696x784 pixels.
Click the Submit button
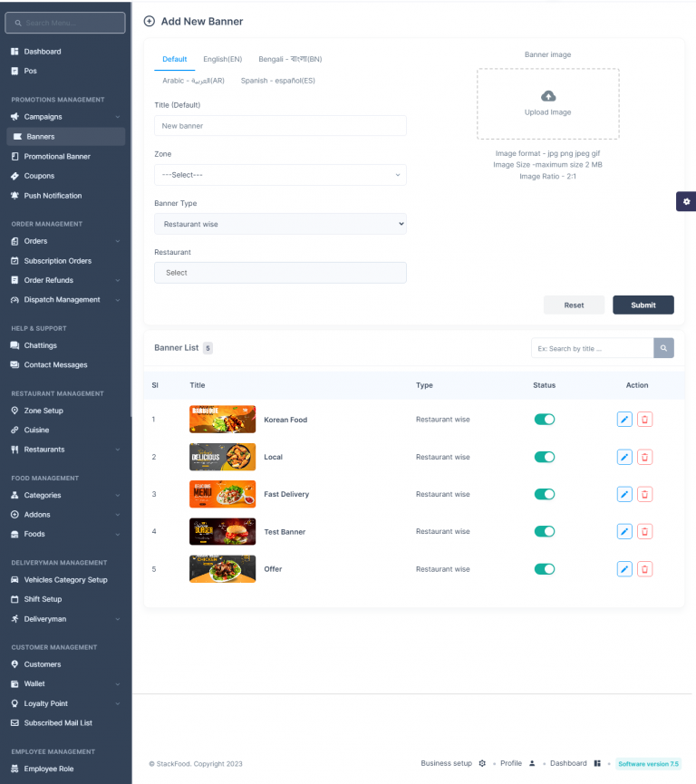click(643, 305)
